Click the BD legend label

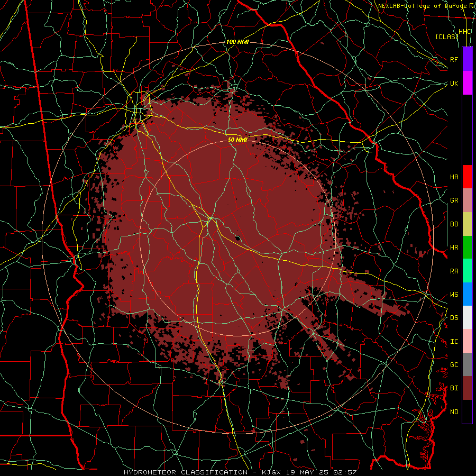coord(454,224)
